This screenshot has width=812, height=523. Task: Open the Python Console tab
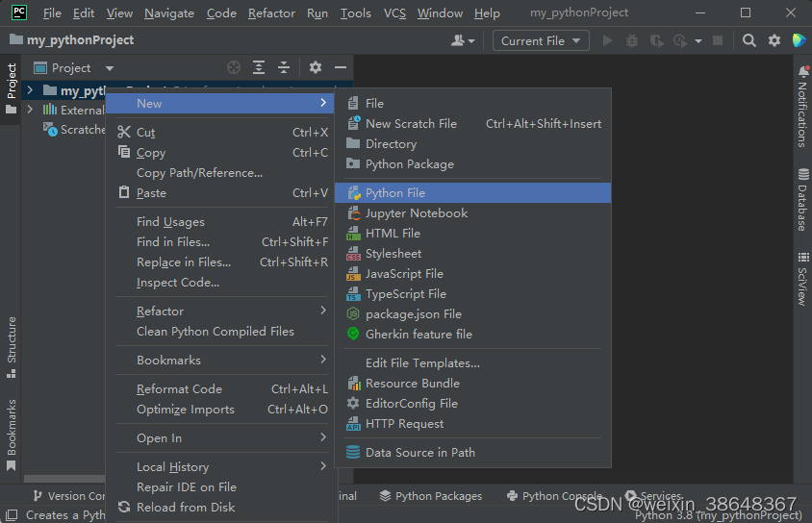point(554,495)
